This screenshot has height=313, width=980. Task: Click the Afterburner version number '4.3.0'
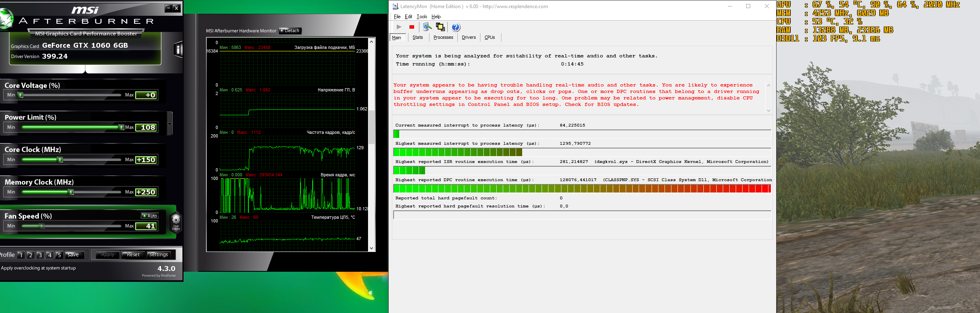(x=166, y=269)
